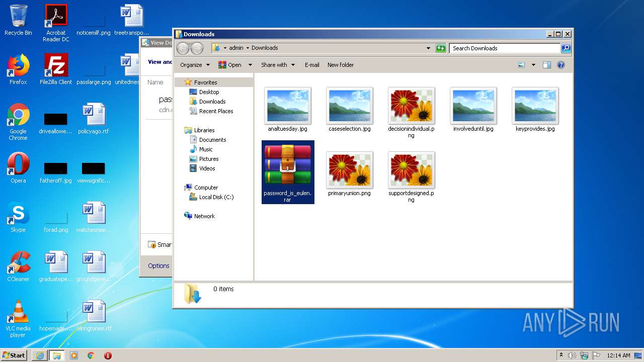Open VLC media player shortcut
The image size is (644, 362).
pyautogui.click(x=18, y=319)
